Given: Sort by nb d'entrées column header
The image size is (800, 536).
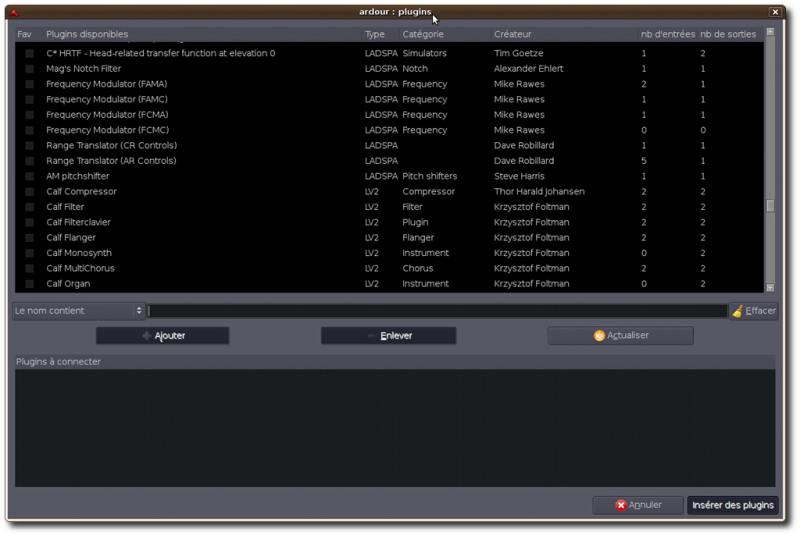Looking at the screenshot, I should point(668,34).
